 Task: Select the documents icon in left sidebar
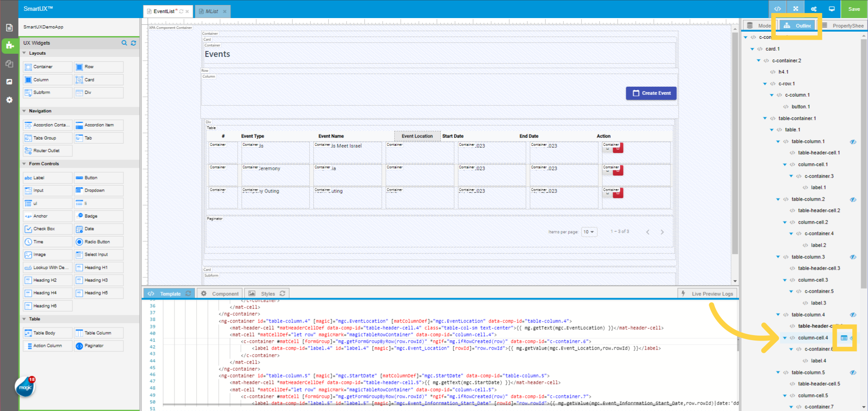[9, 27]
